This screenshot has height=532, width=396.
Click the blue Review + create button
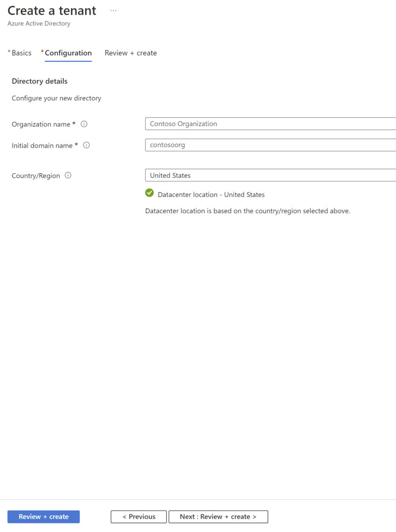click(x=43, y=517)
